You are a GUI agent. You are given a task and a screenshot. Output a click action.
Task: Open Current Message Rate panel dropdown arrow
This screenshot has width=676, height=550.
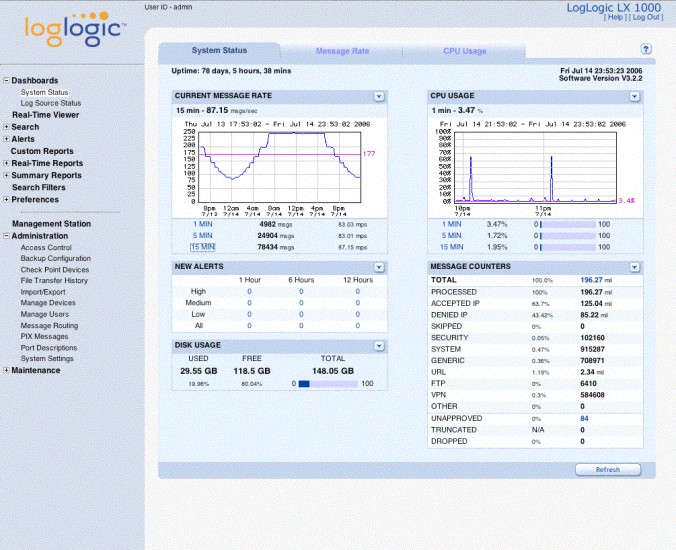(379, 96)
